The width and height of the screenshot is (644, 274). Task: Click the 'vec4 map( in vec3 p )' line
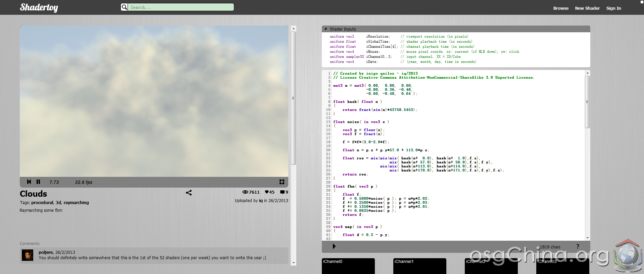(x=357, y=227)
